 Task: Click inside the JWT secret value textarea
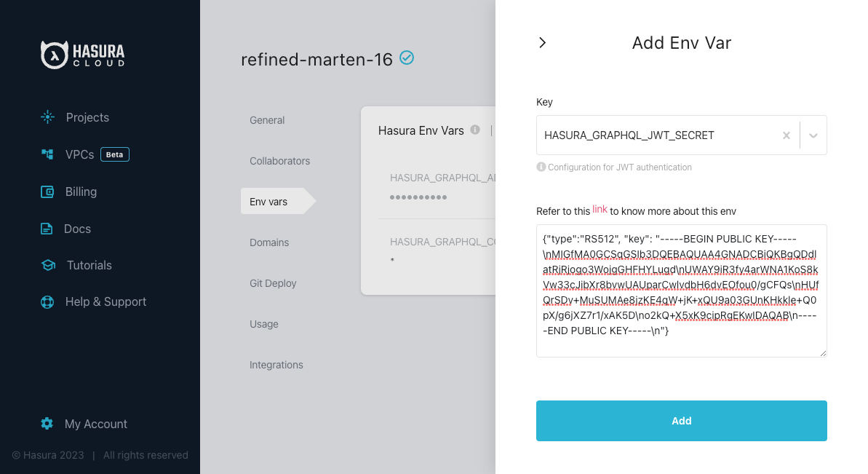coord(681,291)
